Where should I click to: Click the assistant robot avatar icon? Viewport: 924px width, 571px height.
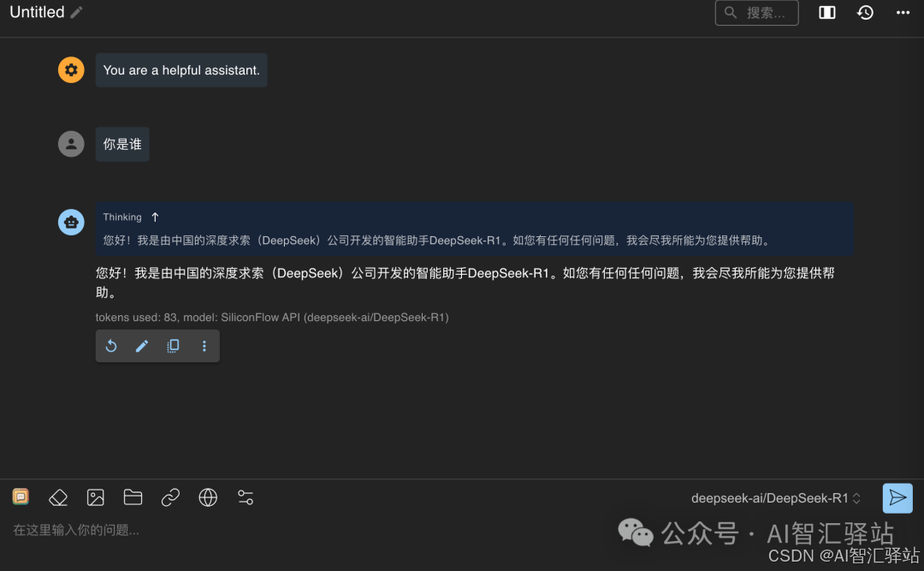[x=71, y=222]
